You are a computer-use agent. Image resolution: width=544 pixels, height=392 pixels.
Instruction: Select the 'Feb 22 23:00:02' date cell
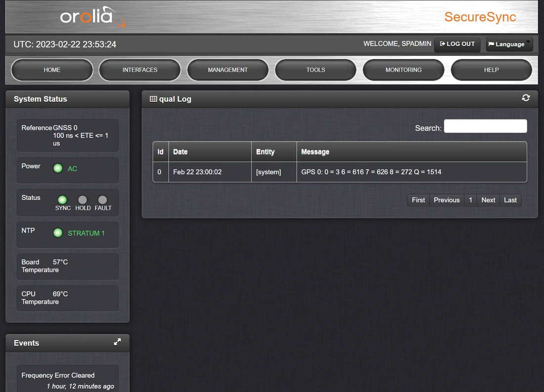210,172
